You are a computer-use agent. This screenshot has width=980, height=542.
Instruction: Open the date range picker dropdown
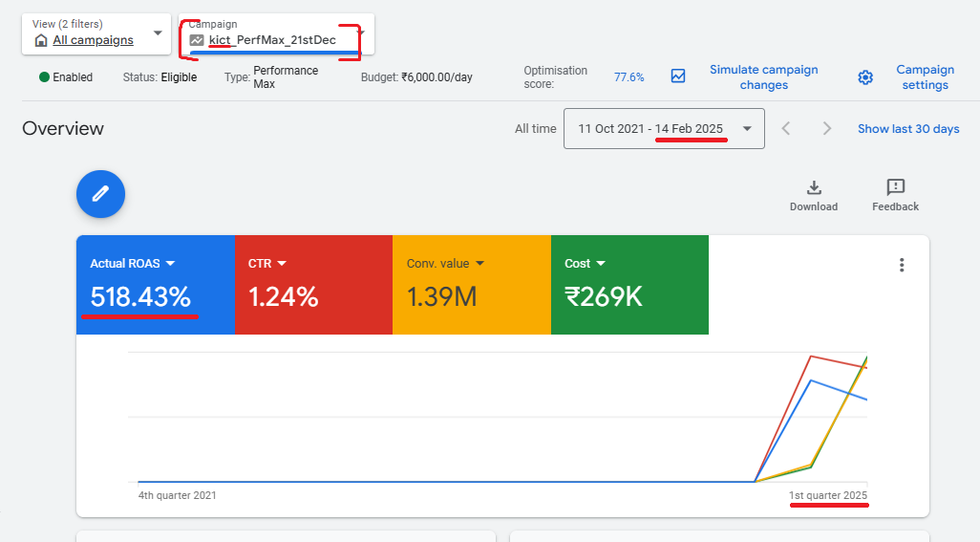coord(664,129)
